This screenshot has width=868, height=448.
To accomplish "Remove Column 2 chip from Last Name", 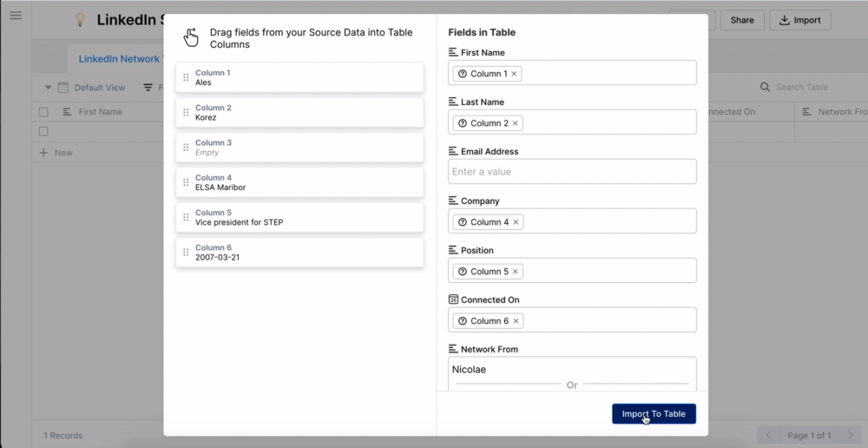I will (x=515, y=123).
